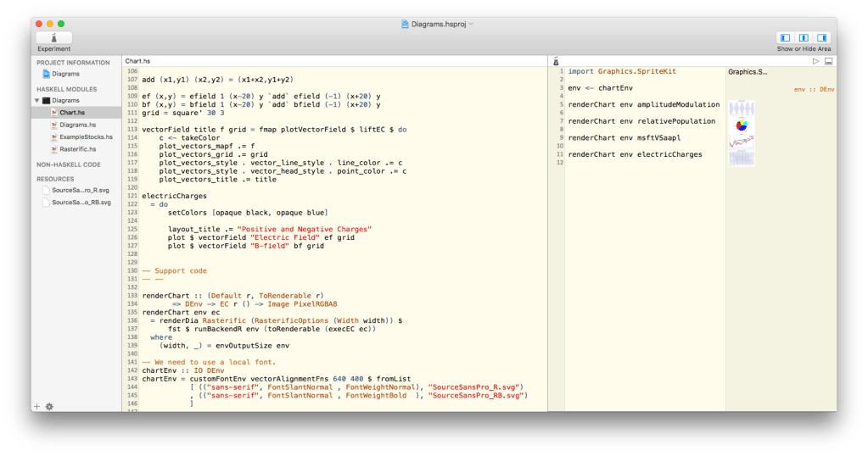The width and height of the screenshot is (868, 456).
Task: Run the playground with the play triangle
Action: click(815, 61)
